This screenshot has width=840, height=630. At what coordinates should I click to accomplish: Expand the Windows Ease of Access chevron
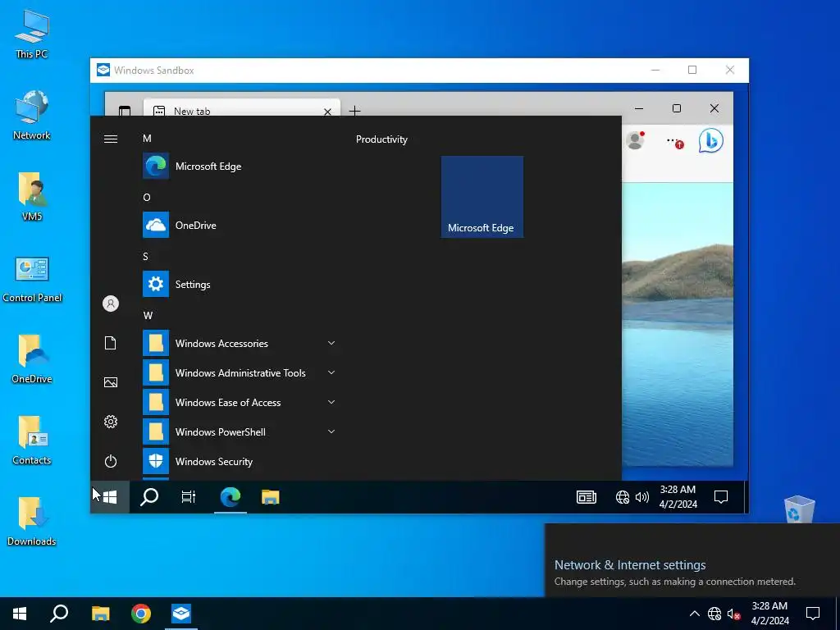pos(331,402)
